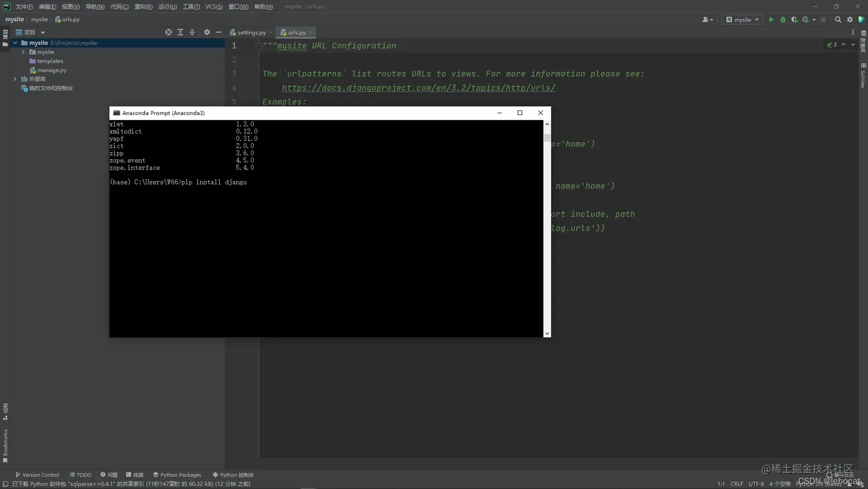The width and height of the screenshot is (868, 489).
Task: Open the 窗口(W) menu
Action: [238, 6]
